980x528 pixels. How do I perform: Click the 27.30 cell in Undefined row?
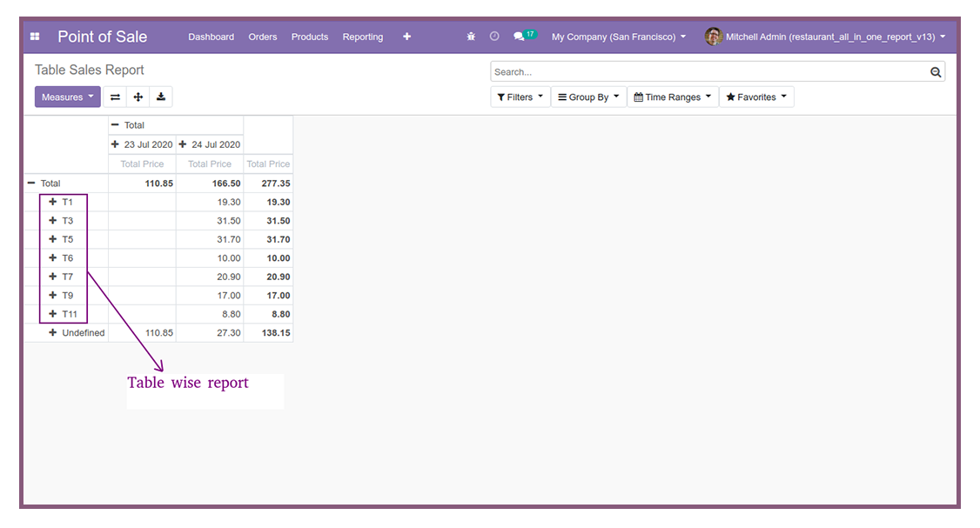(x=210, y=333)
